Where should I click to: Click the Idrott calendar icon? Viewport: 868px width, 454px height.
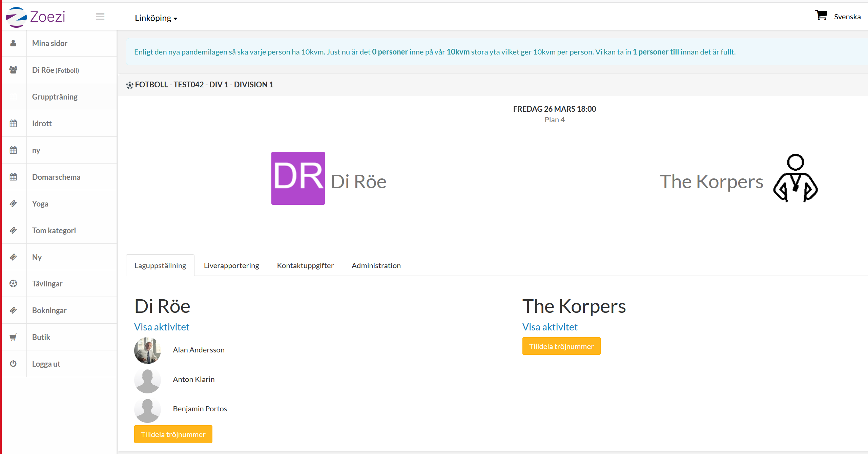click(13, 124)
